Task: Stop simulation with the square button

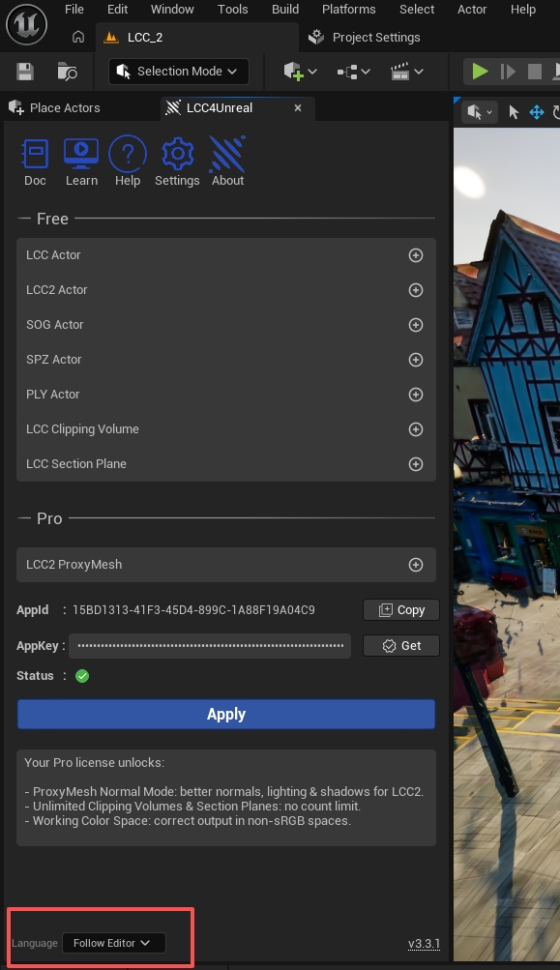Action: pos(535,72)
